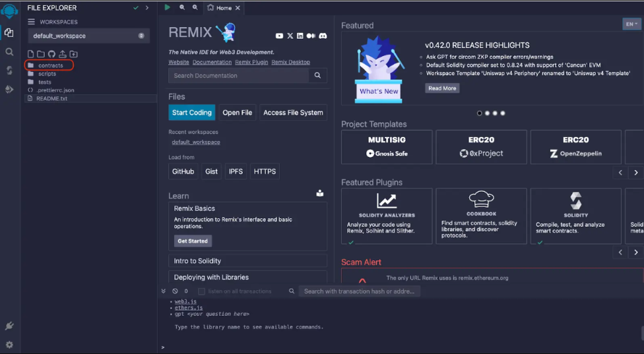Open the File Explorer sidebar icon
This screenshot has height=354, width=644.
pyautogui.click(x=9, y=32)
